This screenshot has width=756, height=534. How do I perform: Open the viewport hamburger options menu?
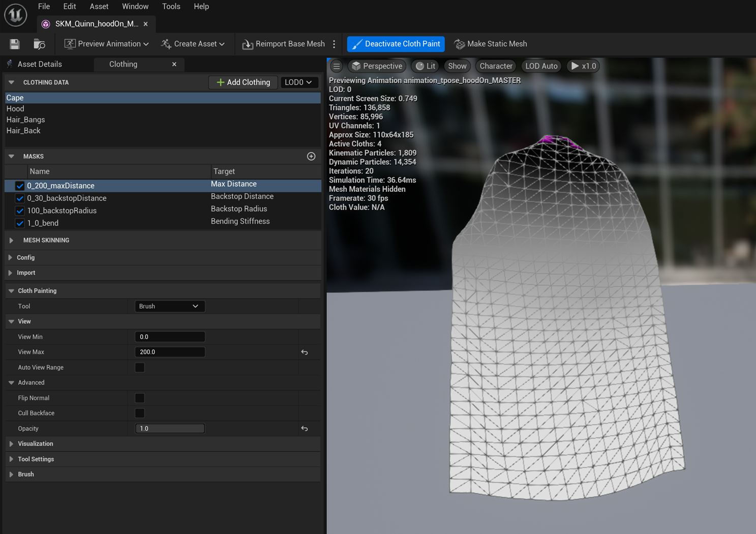pyautogui.click(x=337, y=66)
